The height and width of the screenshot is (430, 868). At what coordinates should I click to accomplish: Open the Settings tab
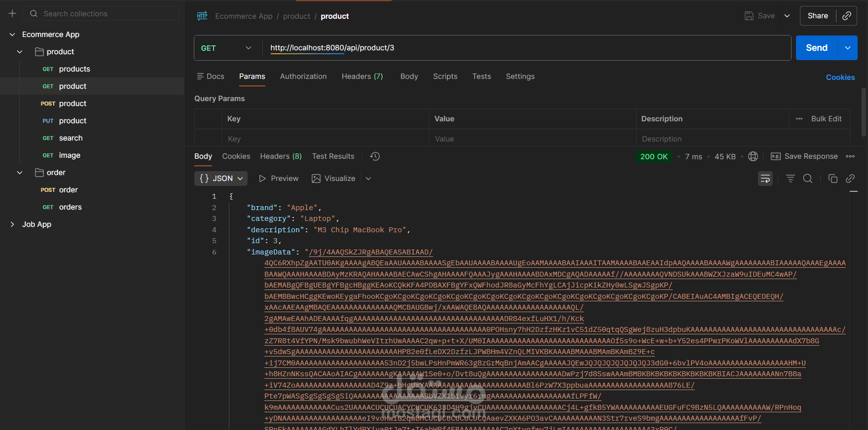pyautogui.click(x=520, y=76)
